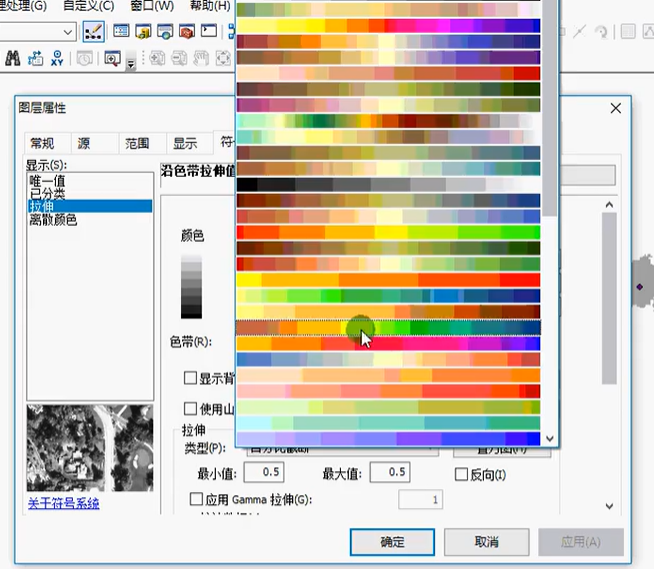Select 唯一值 in the display list
This screenshot has width=654, height=569.
(x=47, y=181)
